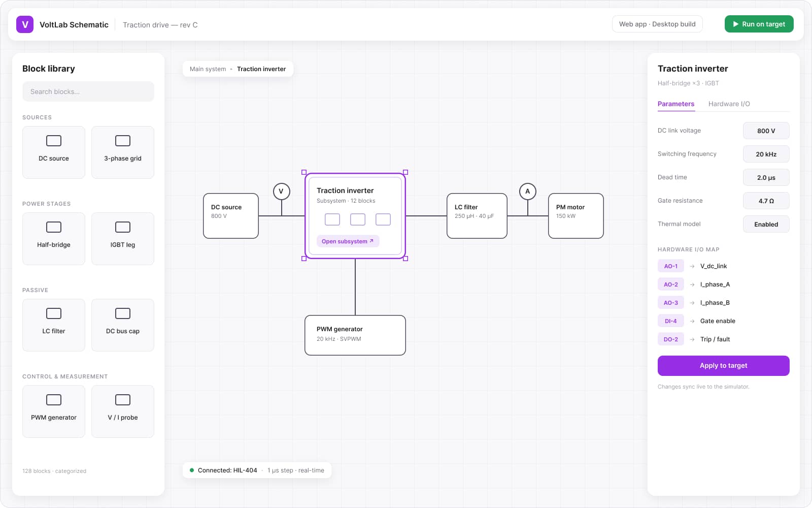Select the DC bus cap block
812x508 pixels.
(123, 325)
